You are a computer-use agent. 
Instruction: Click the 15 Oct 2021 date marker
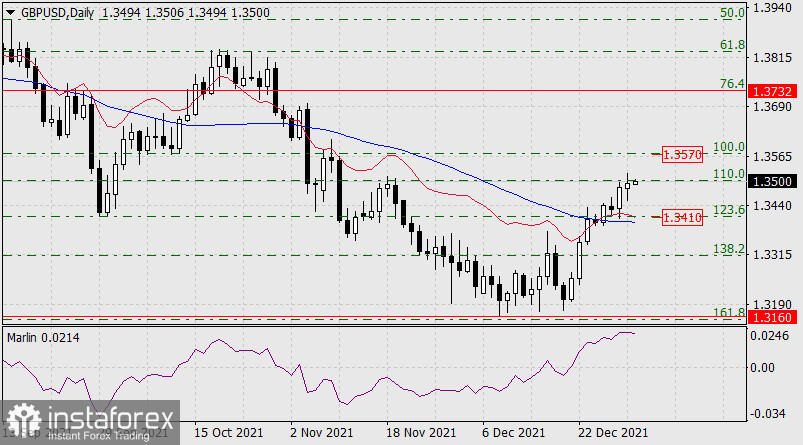tap(228, 432)
